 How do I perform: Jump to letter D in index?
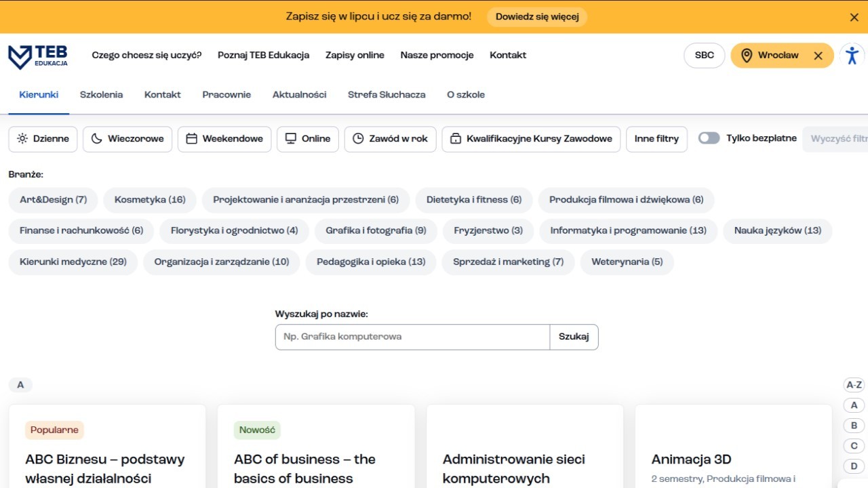pyautogui.click(x=854, y=466)
